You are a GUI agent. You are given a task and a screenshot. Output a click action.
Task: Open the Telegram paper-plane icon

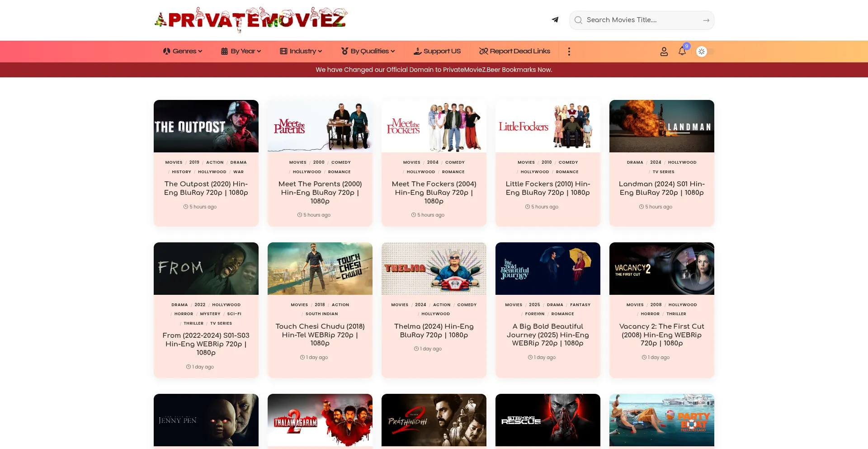point(555,20)
